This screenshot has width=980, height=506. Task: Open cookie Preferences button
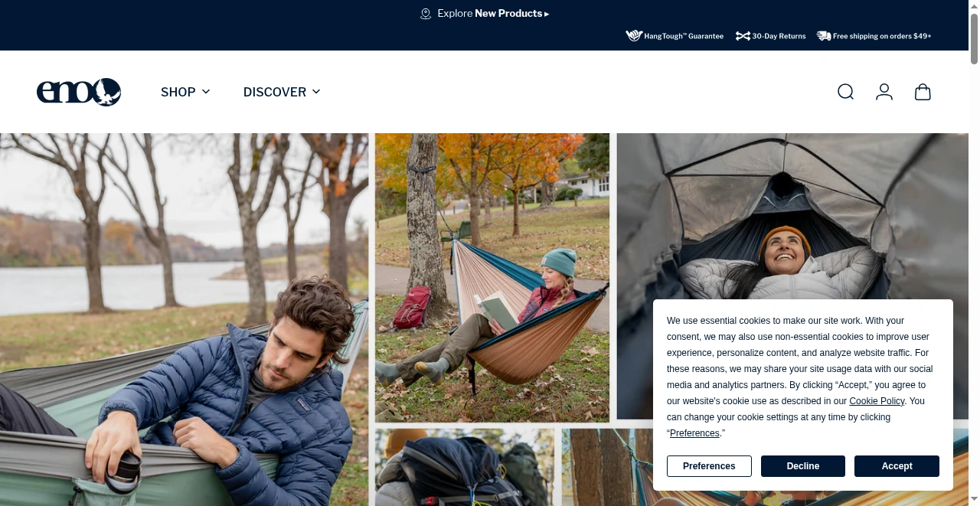click(709, 466)
